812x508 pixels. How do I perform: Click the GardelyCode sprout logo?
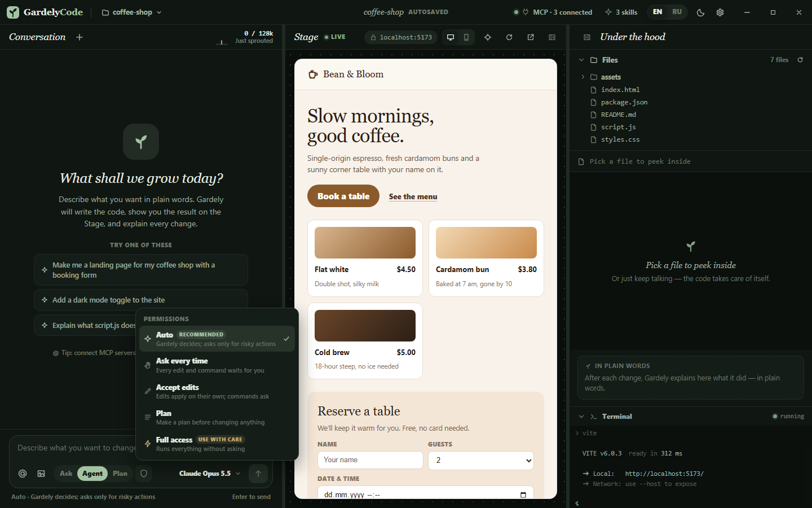pyautogui.click(x=13, y=12)
